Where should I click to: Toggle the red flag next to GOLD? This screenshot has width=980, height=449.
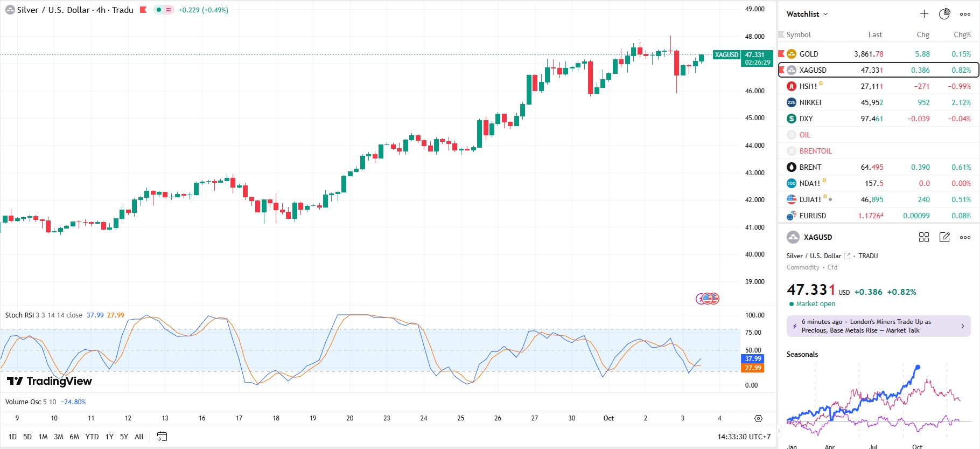781,54
